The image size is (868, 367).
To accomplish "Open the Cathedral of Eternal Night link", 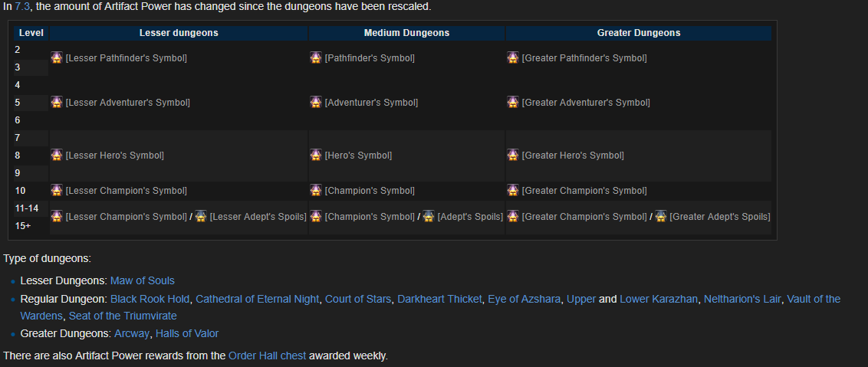I will [x=257, y=299].
